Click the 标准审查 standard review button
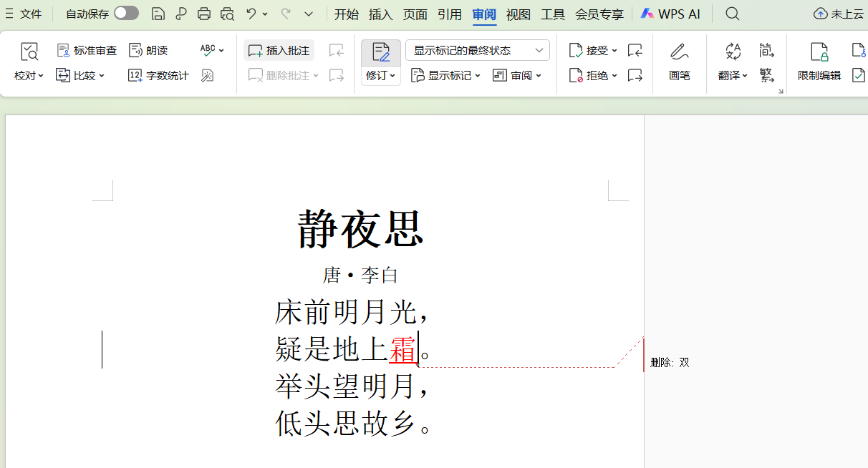 (87, 50)
